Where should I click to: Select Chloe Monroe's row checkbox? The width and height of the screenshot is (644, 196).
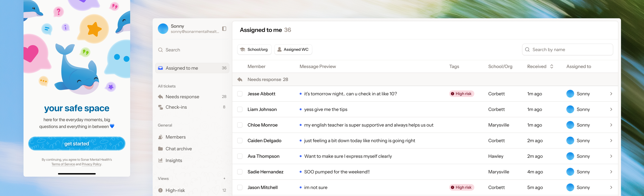(240, 125)
